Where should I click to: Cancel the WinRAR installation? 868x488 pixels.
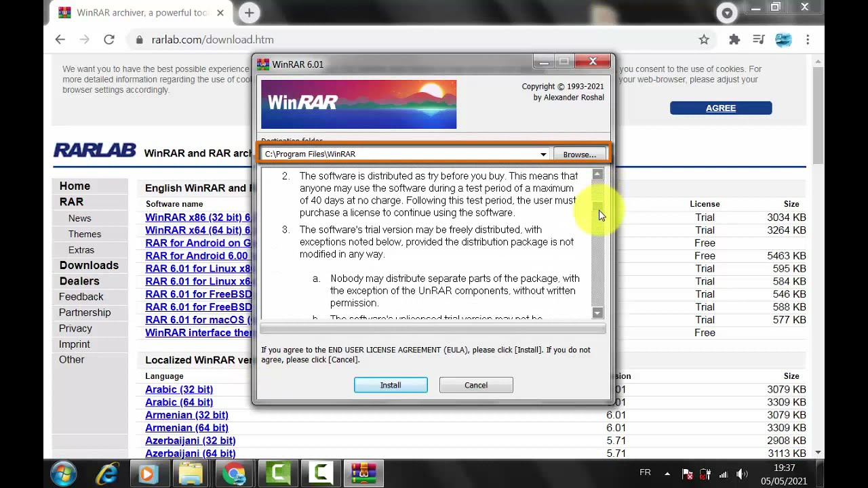click(x=476, y=385)
